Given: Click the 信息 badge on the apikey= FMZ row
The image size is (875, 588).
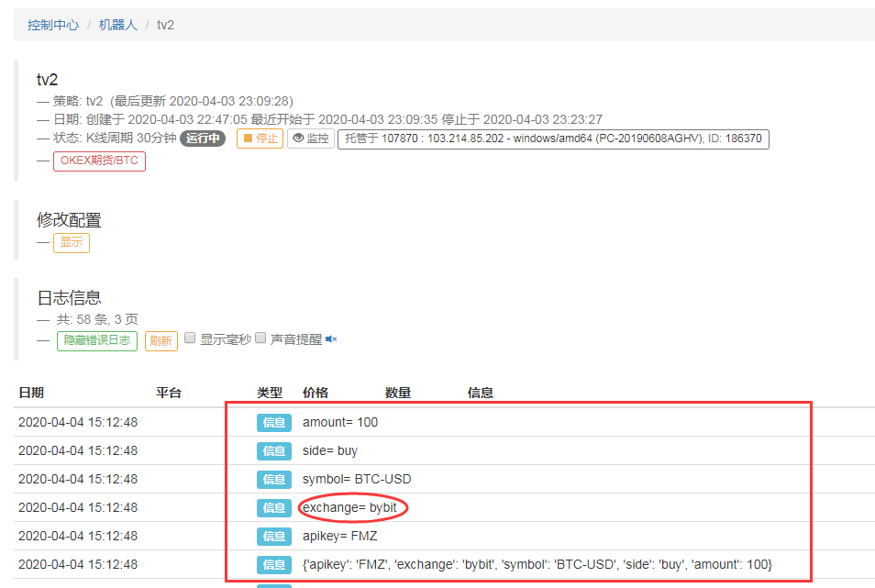Looking at the screenshot, I should [274, 536].
